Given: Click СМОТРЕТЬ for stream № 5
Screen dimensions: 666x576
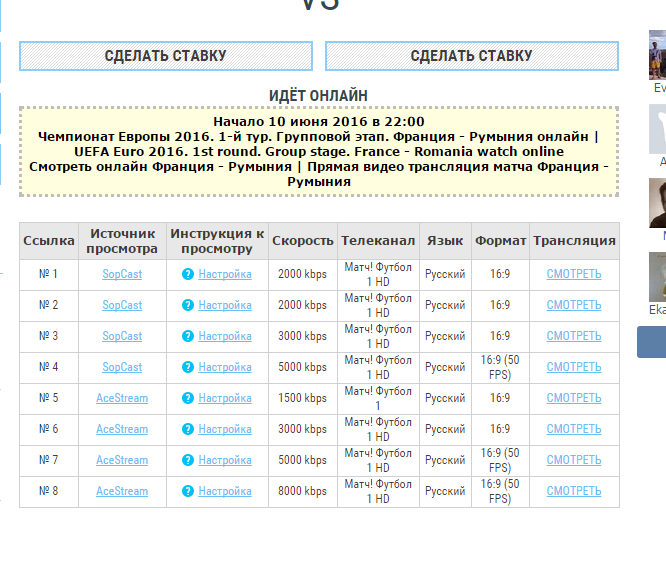Looking at the screenshot, I should click(574, 398).
